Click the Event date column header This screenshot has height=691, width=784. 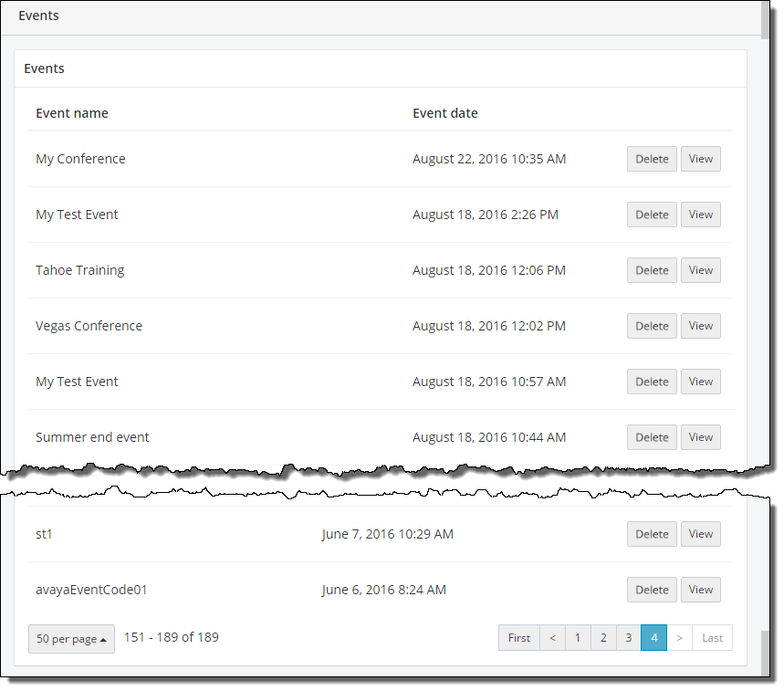coord(445,113)
